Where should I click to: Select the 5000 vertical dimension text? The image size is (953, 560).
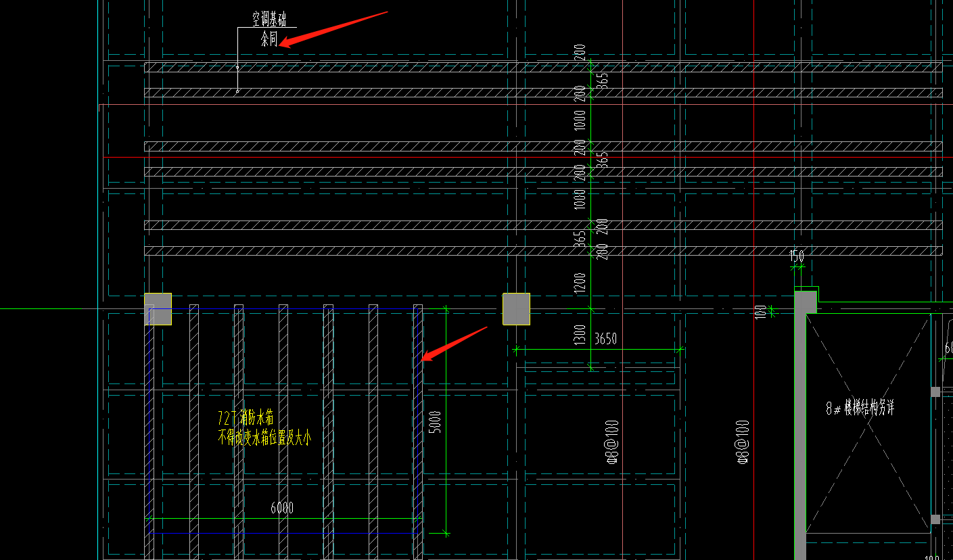435,422
